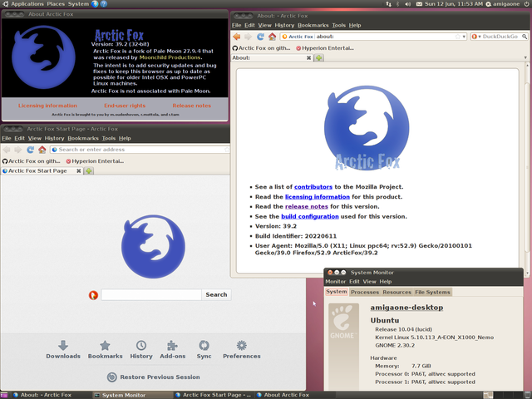The image size is (532, 399).
Task: Click the Search button on start page
Action: pyautogui.click(x=216, y=295)
